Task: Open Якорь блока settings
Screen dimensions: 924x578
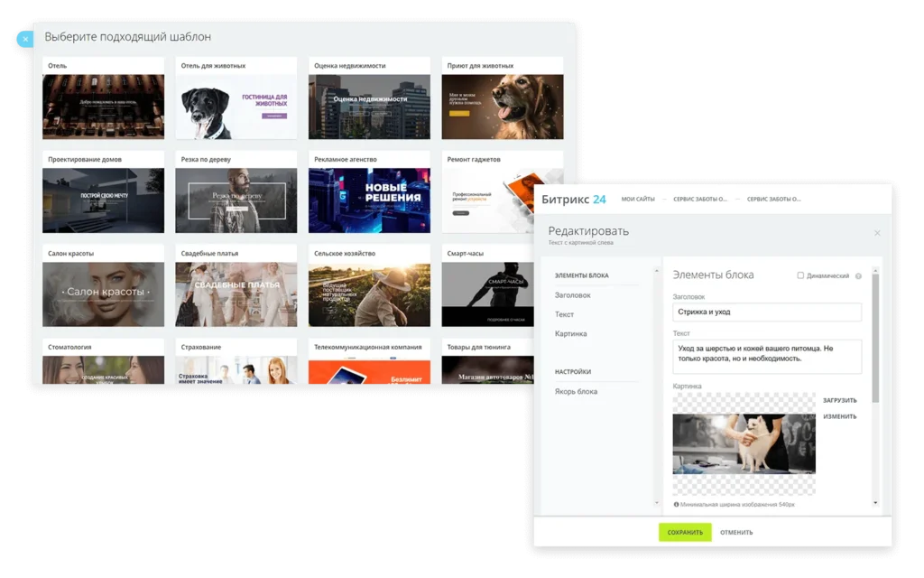Action: pyautogui.click(x=576, y=391)
